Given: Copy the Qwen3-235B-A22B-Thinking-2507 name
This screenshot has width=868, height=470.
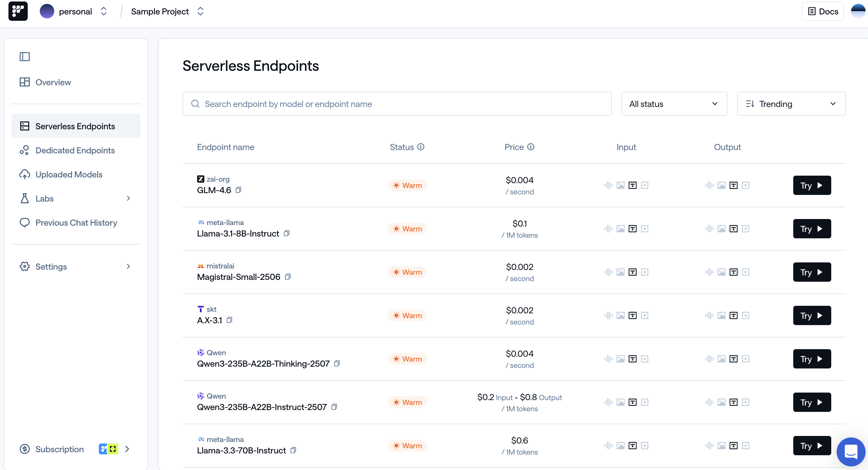Looking at the screenshot, I should pyautogui.click(x=337, y=364).
